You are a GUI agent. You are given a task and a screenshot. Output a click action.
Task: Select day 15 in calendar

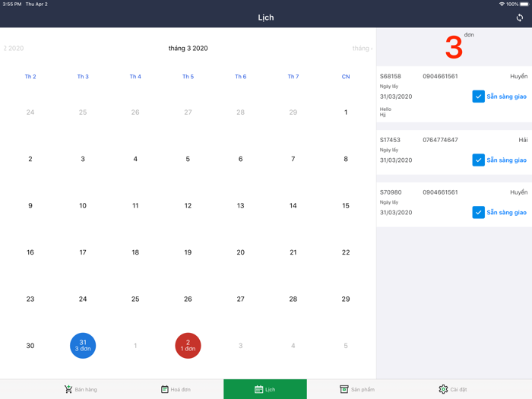coord(346,206)
